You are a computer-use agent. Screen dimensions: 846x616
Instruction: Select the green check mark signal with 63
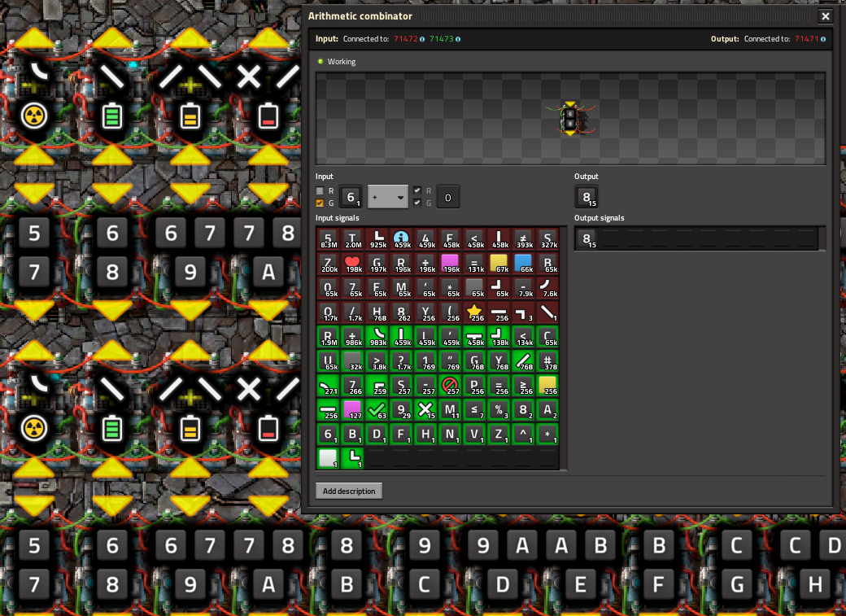point(377,410)
